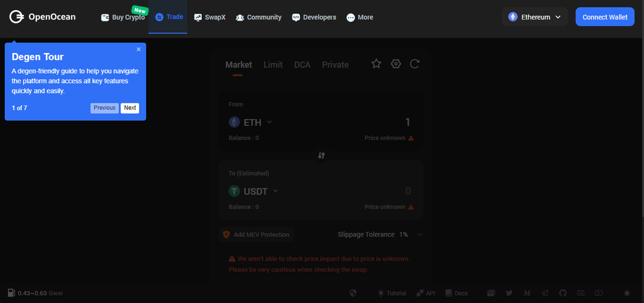Open the YouTube icon link
The image size is (644, 303).
(x=599, y=293)
